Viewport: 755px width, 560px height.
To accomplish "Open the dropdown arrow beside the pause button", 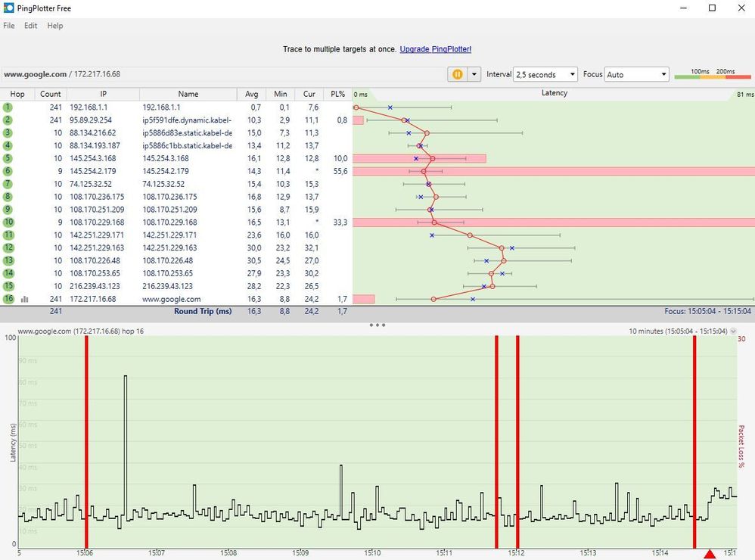I will coord(474,74).
